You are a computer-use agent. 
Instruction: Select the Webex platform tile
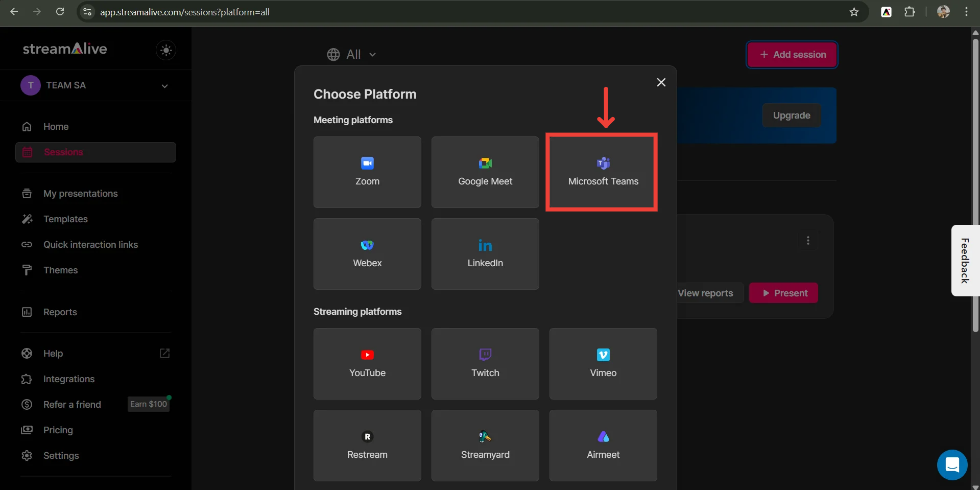367,254
